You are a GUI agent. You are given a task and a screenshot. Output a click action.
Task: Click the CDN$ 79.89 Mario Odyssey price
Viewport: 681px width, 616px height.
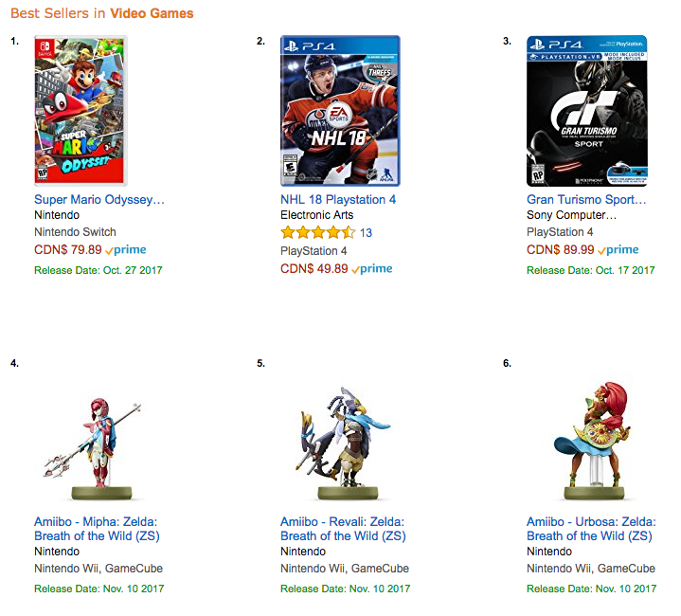(67, 250)
